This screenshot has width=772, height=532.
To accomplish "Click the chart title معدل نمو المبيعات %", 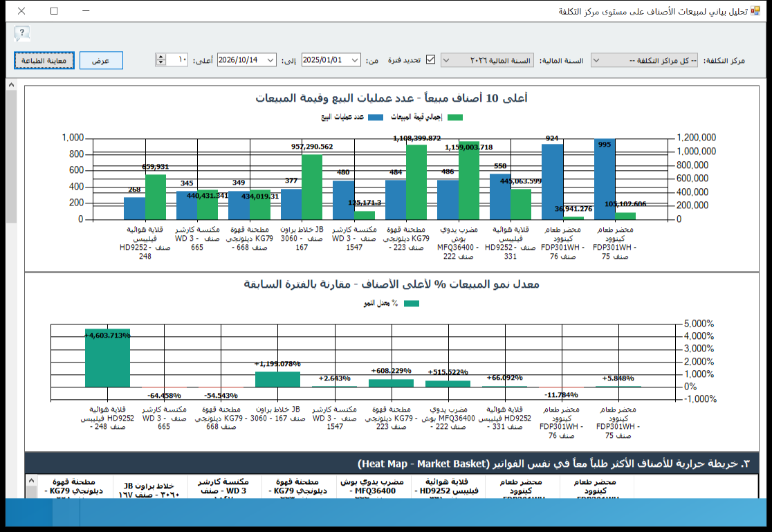I will pyautogui.click(x=392, y=284).
